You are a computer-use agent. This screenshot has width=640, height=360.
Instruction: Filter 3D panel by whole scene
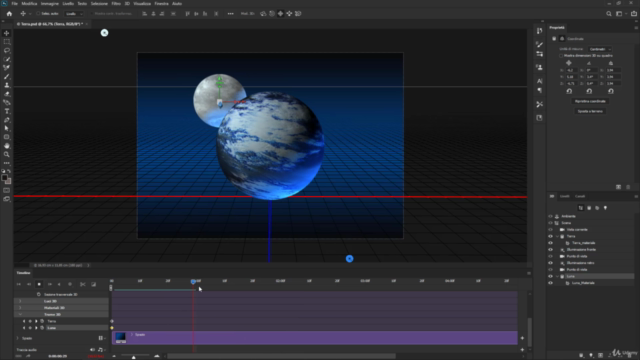581,208
